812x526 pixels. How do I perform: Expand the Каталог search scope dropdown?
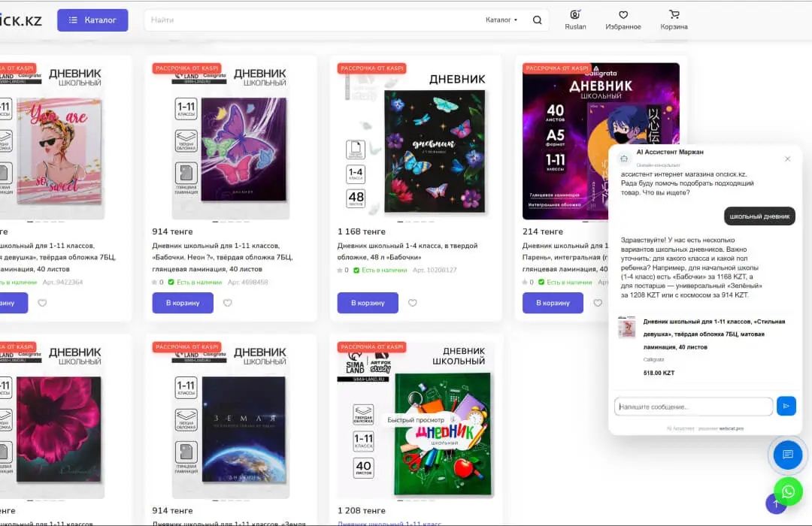click(501, 20)
